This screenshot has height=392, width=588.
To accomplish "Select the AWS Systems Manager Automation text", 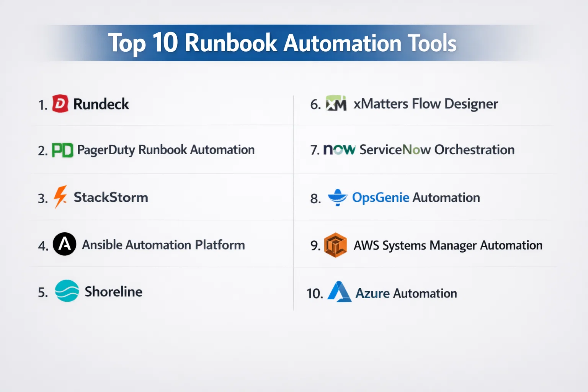I will point(448,245).
